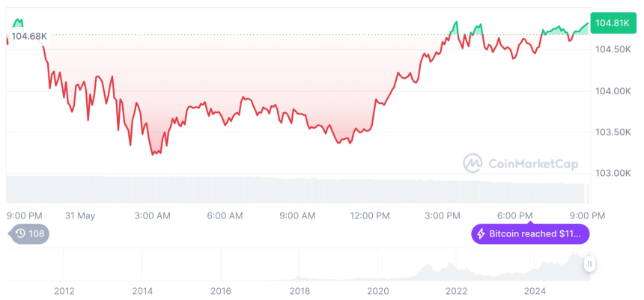
Task: Select 2018 on the overview timeline
Action: click(300, 291)
